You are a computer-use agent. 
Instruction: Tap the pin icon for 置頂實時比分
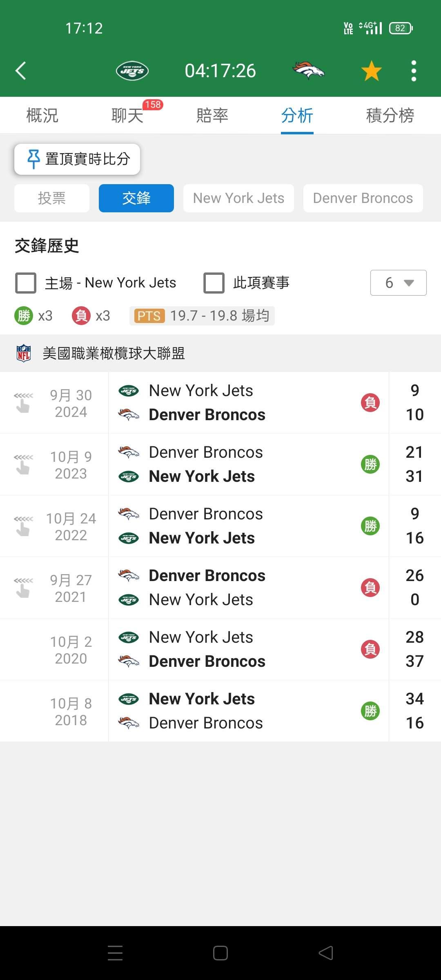pyautogui.click(x=33, y=159)
